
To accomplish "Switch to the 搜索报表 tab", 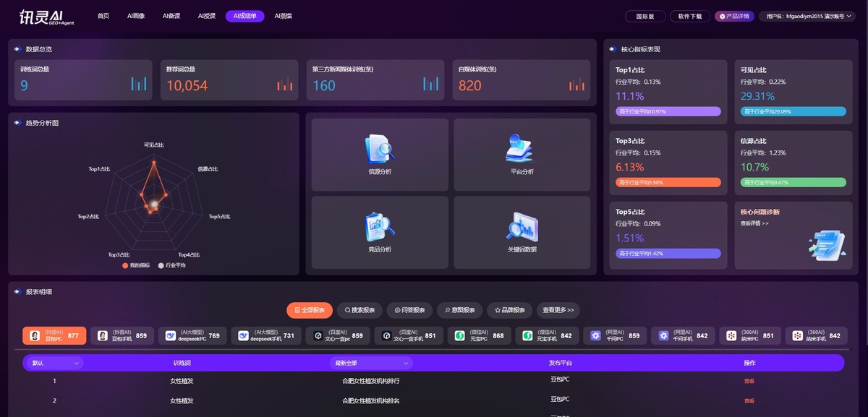I will tap(359, 310).
